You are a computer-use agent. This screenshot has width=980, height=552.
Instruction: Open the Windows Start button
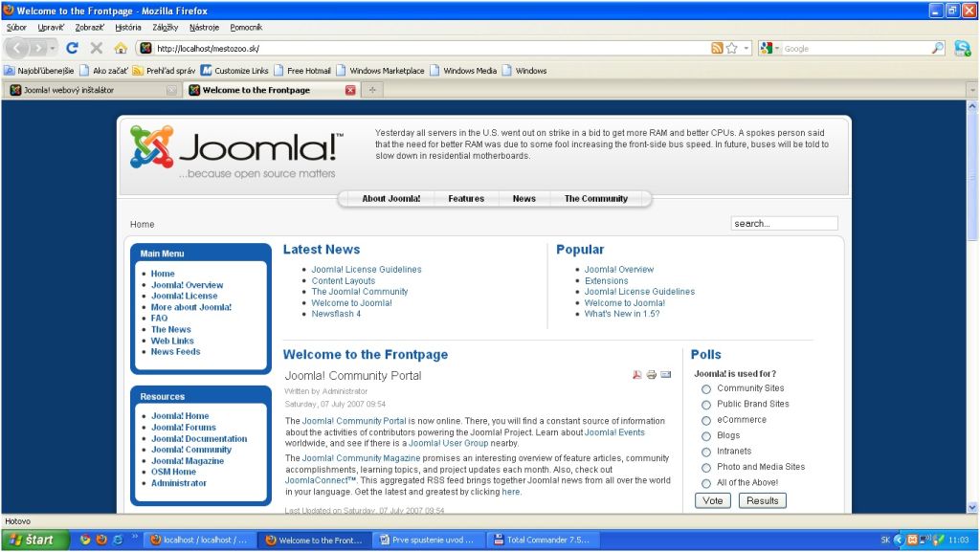tap(35, 540)
